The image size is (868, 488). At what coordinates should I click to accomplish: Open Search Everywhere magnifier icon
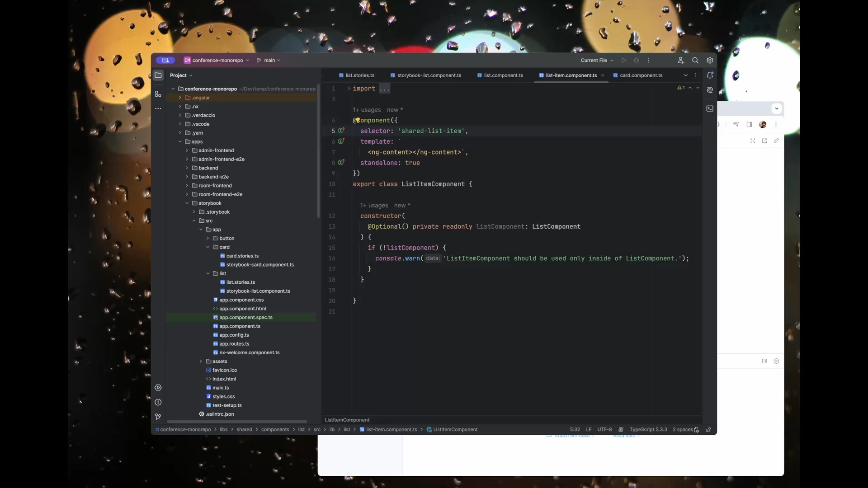coord(695,60)
